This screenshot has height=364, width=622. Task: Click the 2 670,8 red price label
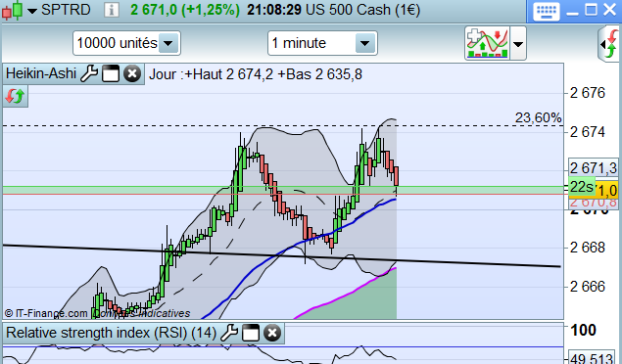click(594, 203)
